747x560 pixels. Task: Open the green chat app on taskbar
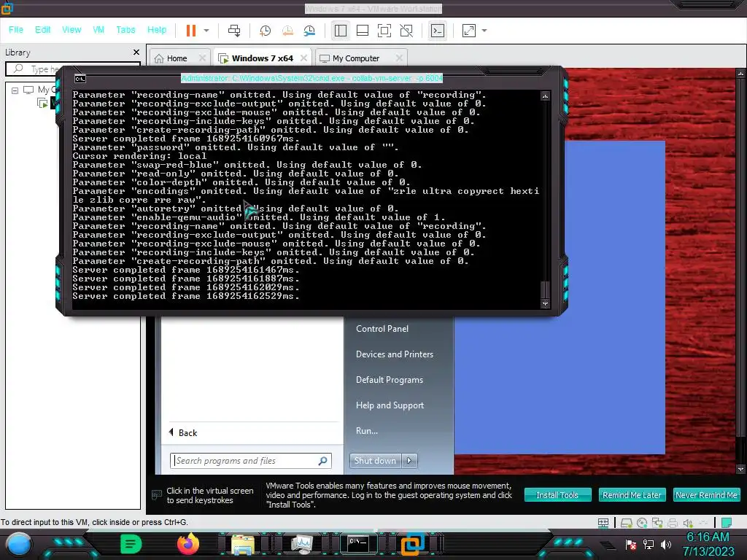click(x=131, y=544)
